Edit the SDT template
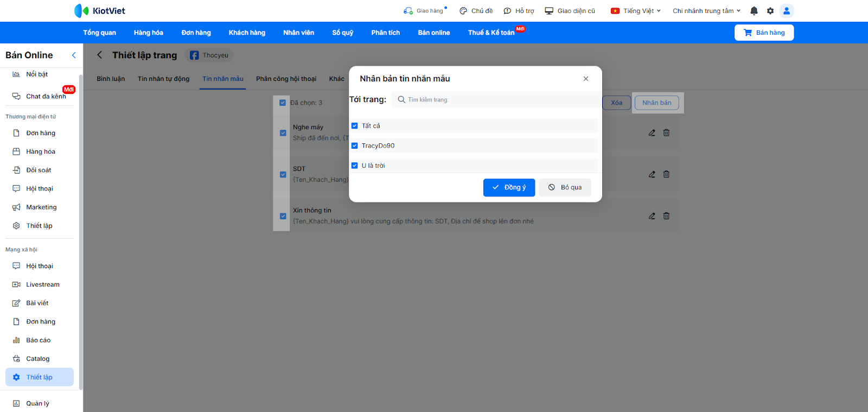868x412 pixels. [652, 174]
